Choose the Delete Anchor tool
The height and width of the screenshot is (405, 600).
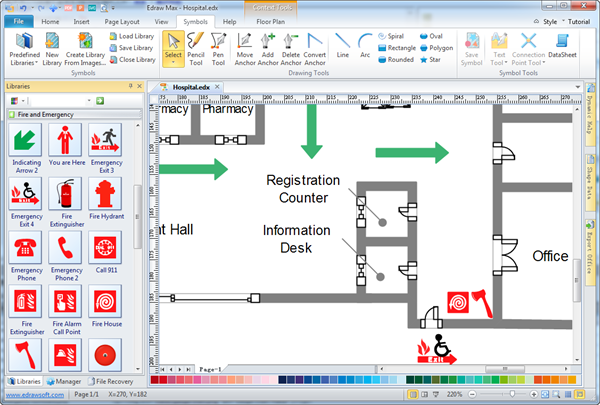coord(291,49)
